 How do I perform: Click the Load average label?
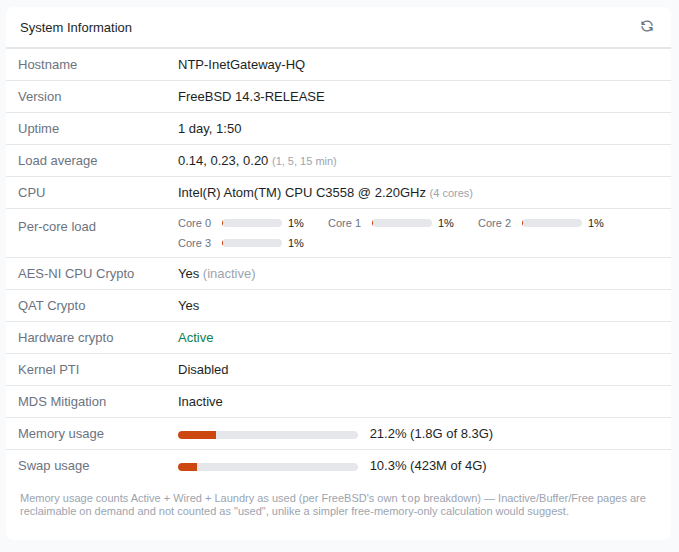tap(58, 161)
